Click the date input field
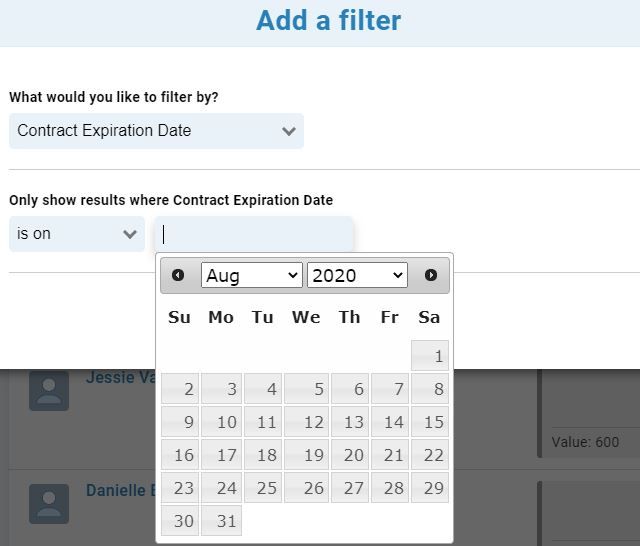Screen dimensions: 640x546 [253, 234]
